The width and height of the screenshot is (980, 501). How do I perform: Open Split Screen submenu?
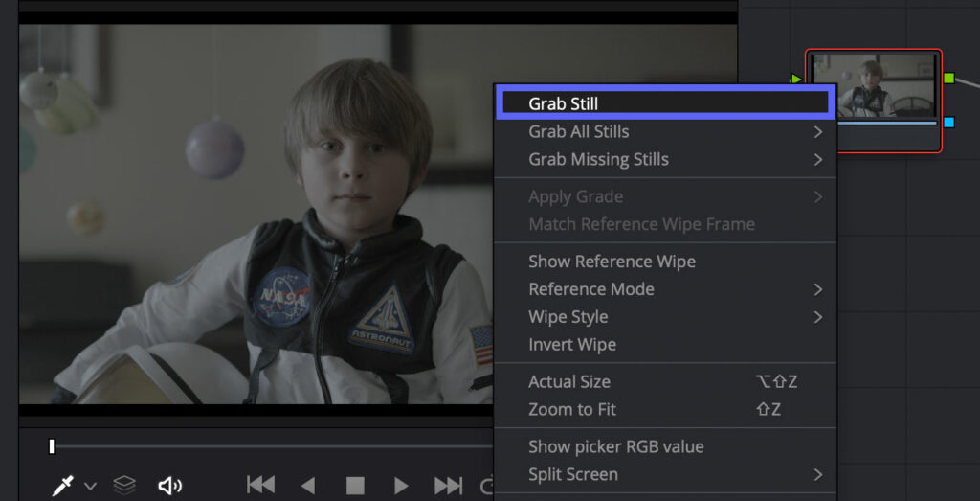click(665, 474)
